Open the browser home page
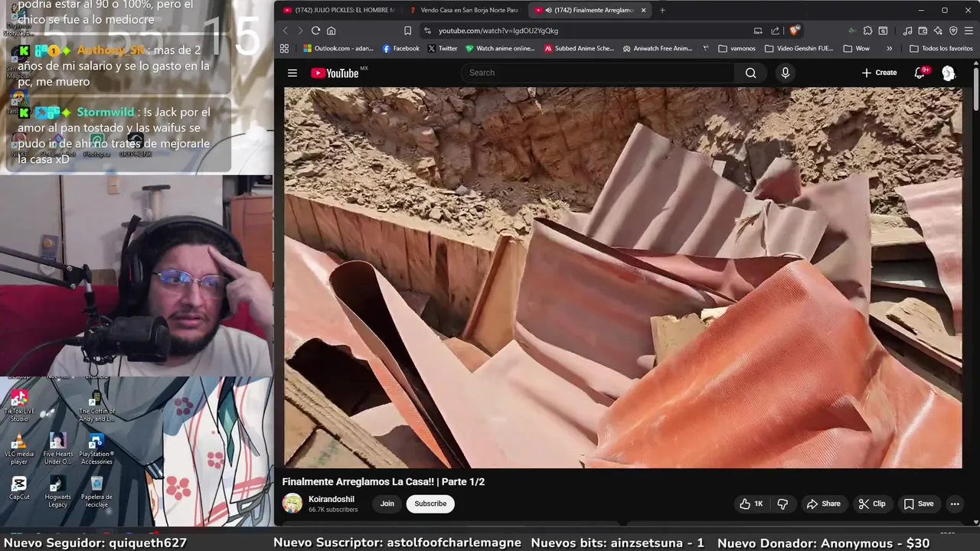980x551 pixels. pyautogui.click(x=331, y=31)
